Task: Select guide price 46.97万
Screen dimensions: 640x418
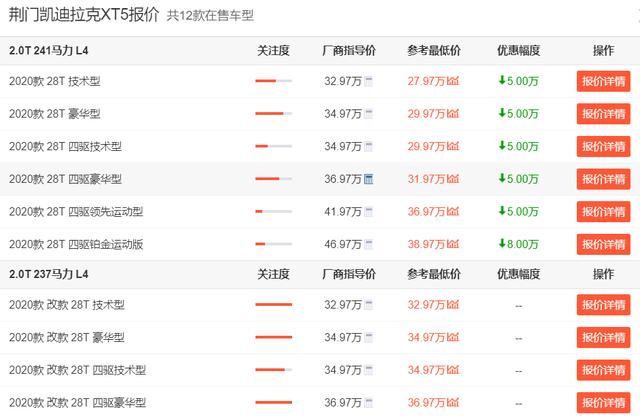Action: point(343,245)
